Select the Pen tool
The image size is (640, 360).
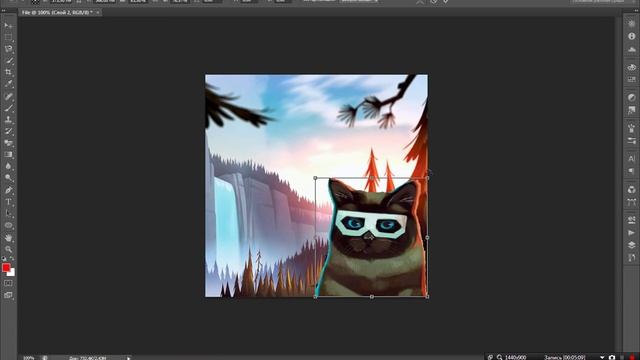pos(8,190)
